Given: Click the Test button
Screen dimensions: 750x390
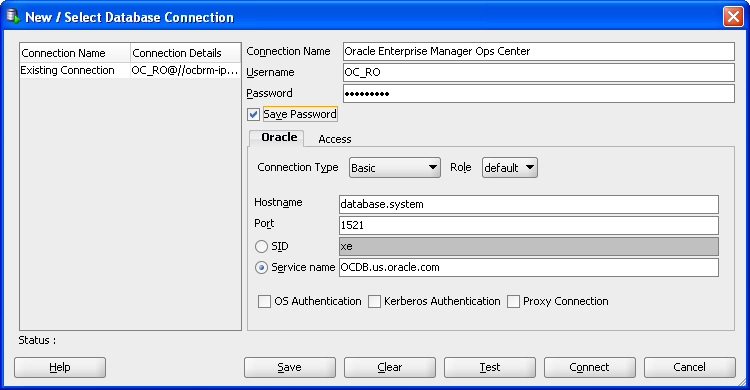Looking at the screenshot, I should point(490,368).
